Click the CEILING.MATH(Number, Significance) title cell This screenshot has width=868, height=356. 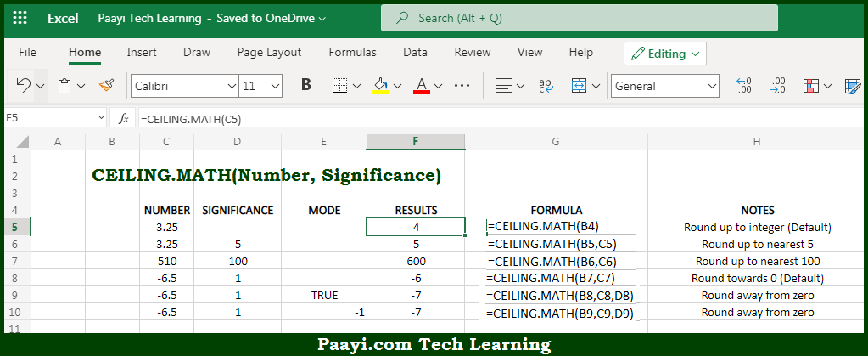pos(266,176)
